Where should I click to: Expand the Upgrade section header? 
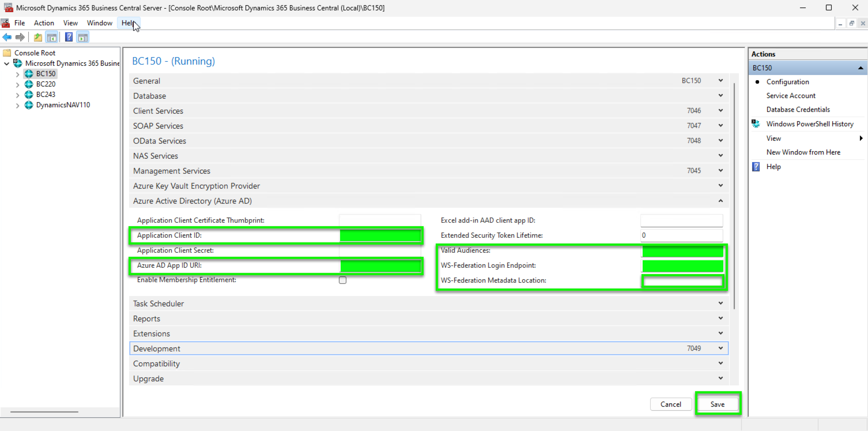[429, 378]
